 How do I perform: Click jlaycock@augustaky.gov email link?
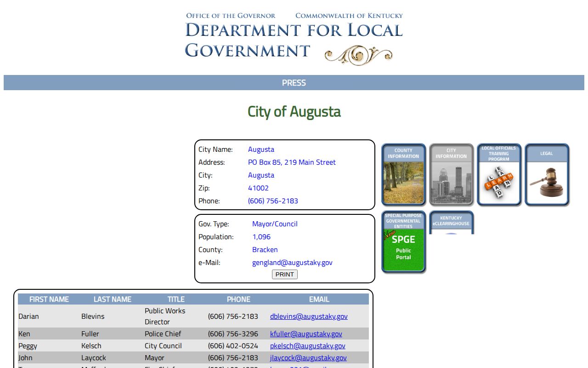(308, 358)
